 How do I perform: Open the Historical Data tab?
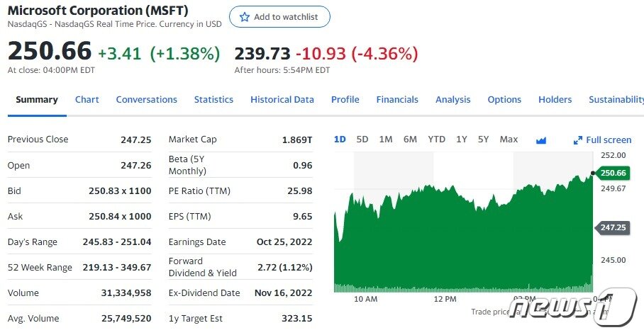[x=282, y=100]
